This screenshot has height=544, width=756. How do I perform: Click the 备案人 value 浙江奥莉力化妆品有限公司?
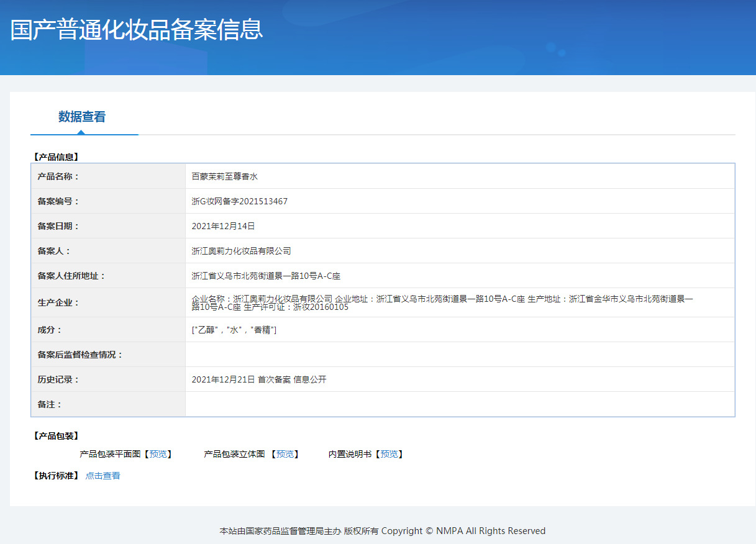[x=241, y=251]
